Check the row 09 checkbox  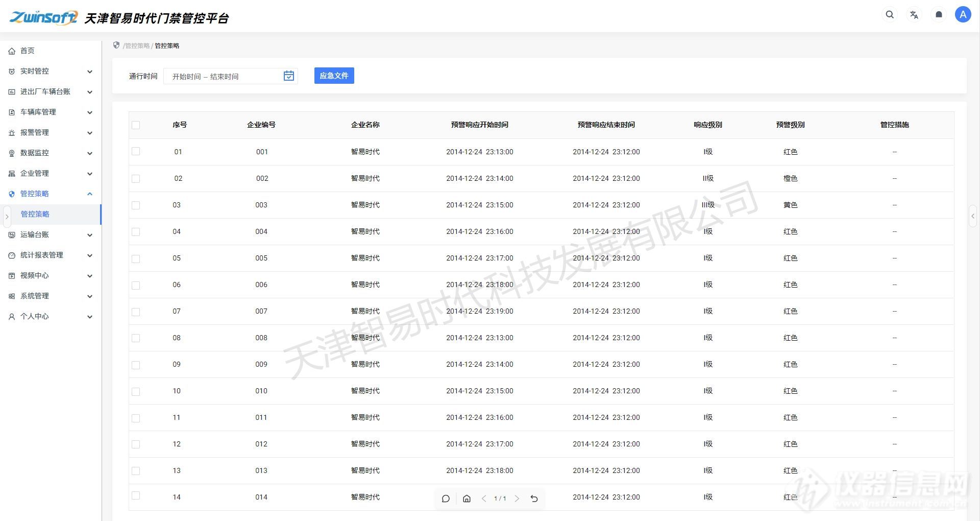136,365
